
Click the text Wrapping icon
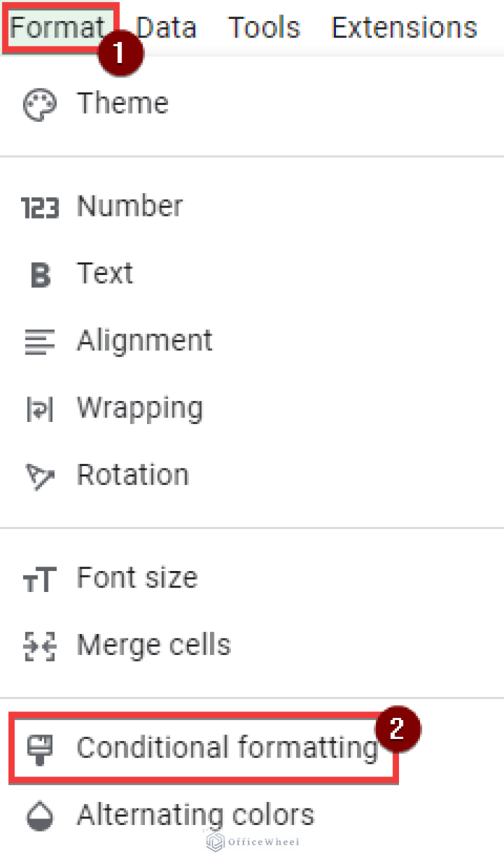(39, 409)
